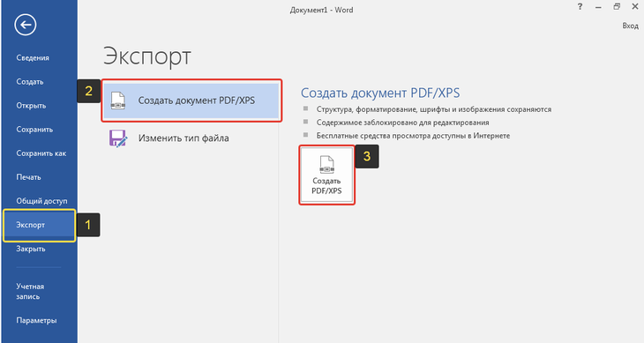Click the purple Change File Type floppy icon
The width and height of the screenshot is (644, 343).
point(118,138)
